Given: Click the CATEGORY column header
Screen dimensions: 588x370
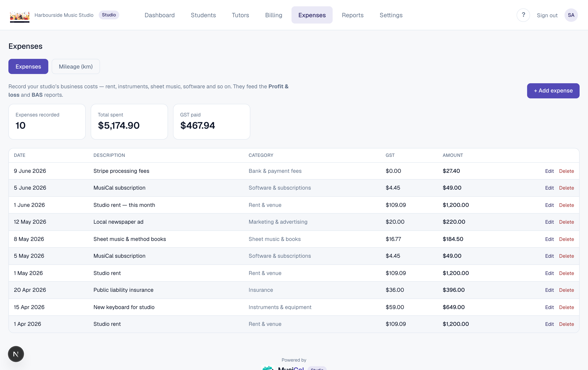Looking at the screenshot, I should [261, 155].
